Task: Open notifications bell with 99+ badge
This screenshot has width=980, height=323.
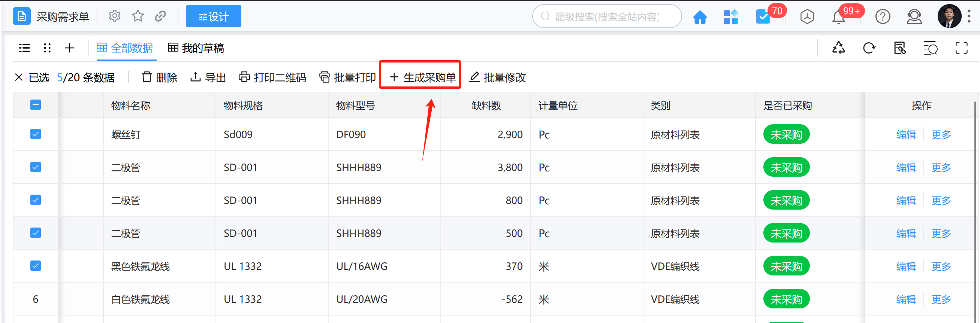Action: click(838, 17)
